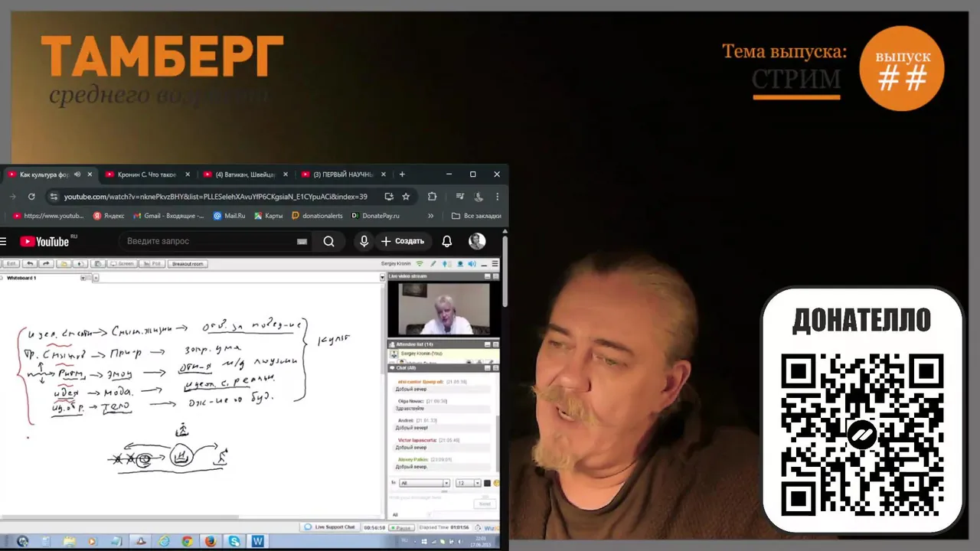Open the chat font size 12 dropdown
The image size is (980, 551).
tap(468, 483)
